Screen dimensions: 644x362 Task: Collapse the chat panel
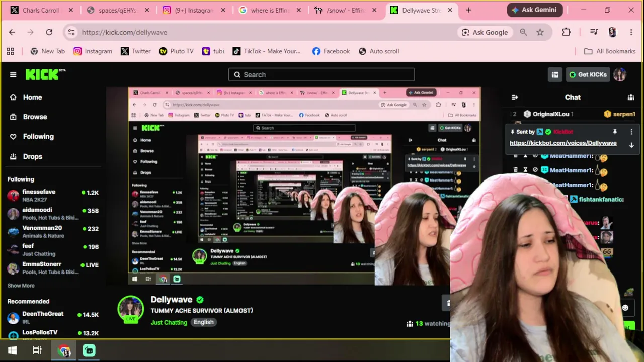tap(514, 97)
